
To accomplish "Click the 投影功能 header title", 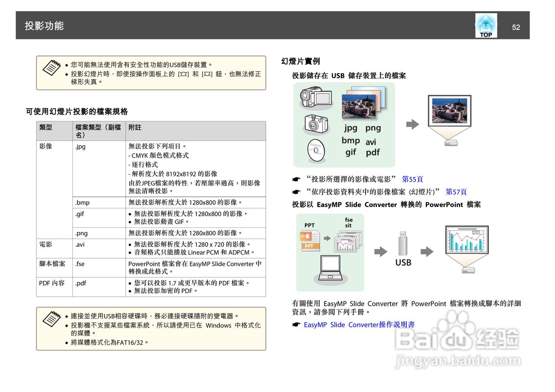I will pyautogui.click(x=44, y=26).
